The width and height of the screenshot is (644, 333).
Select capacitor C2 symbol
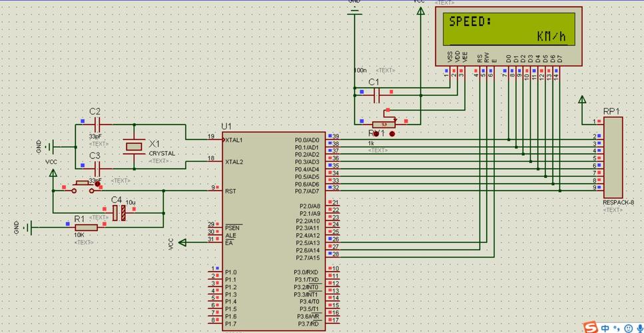click(97, 124)
